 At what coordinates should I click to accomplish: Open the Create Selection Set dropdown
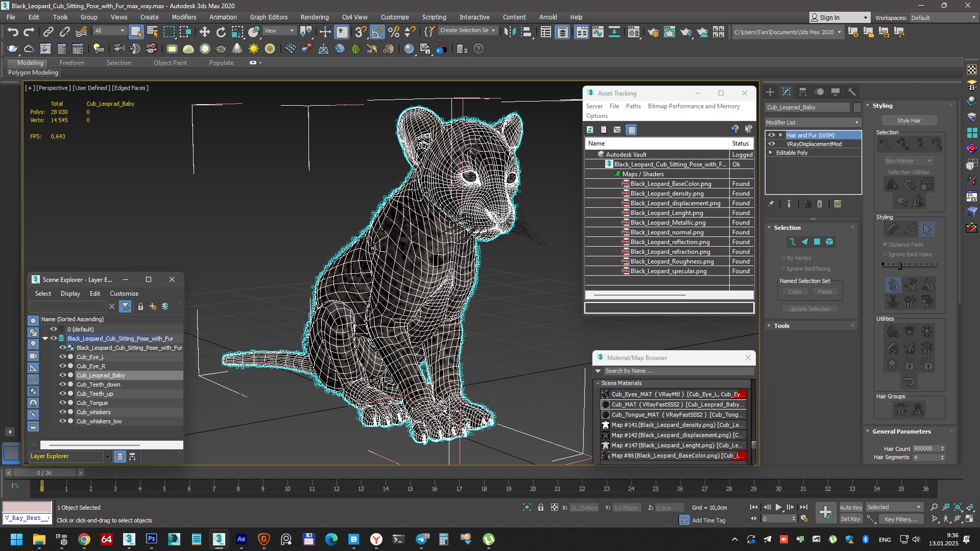pyautogui.click(x=468, y=31)
